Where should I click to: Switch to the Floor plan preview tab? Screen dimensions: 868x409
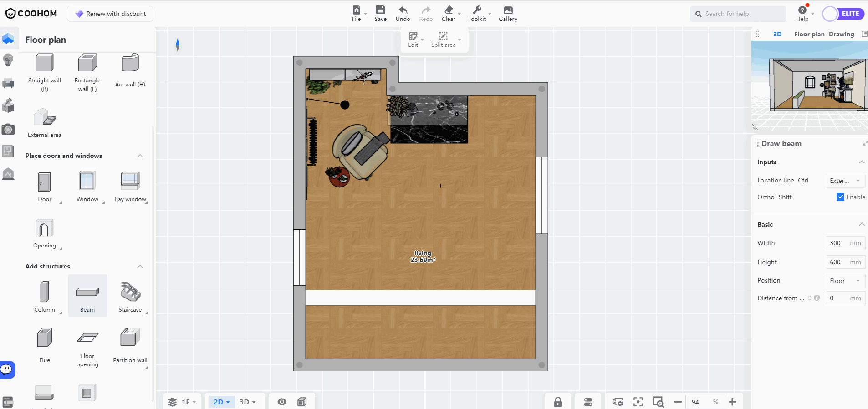(x=809, y=34)
